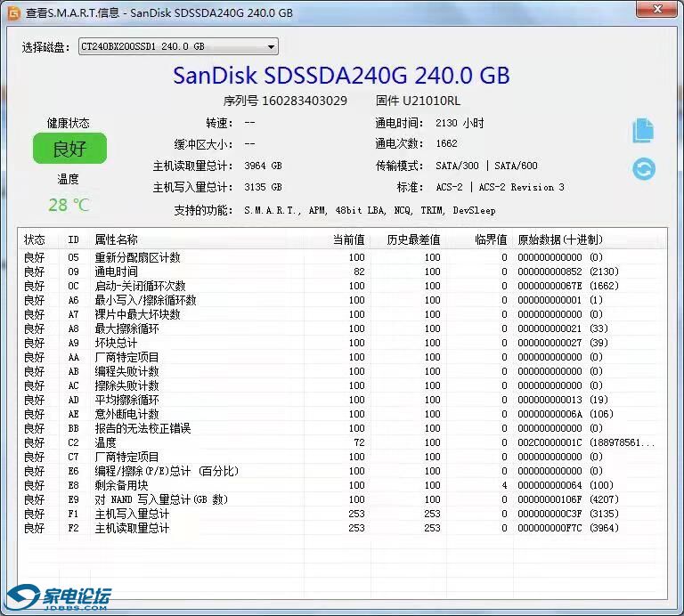Select the 平均擦除循环 row

(342, 400)
